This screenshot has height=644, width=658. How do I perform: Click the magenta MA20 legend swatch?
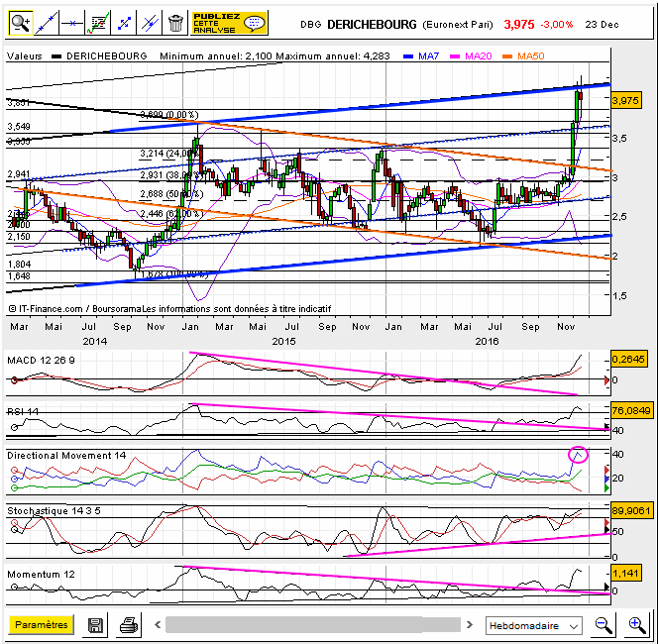pos(455,56)
